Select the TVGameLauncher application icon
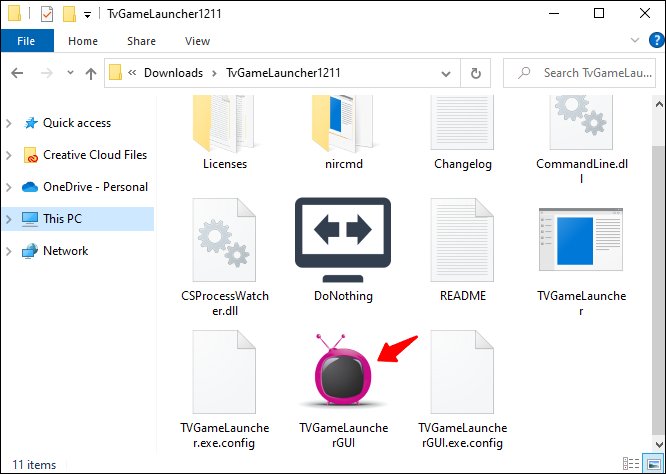This screenshot has width=666, height=474. (581, 240)
